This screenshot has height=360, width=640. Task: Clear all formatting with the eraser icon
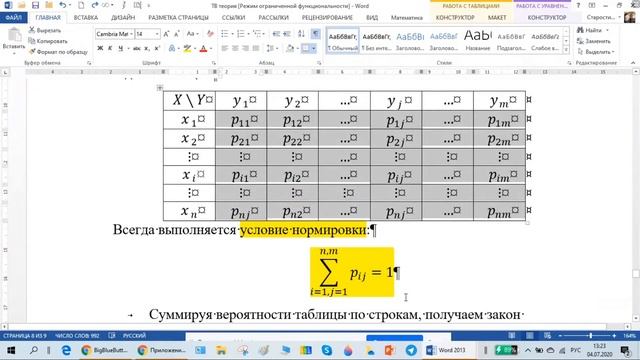pos(210,34)
